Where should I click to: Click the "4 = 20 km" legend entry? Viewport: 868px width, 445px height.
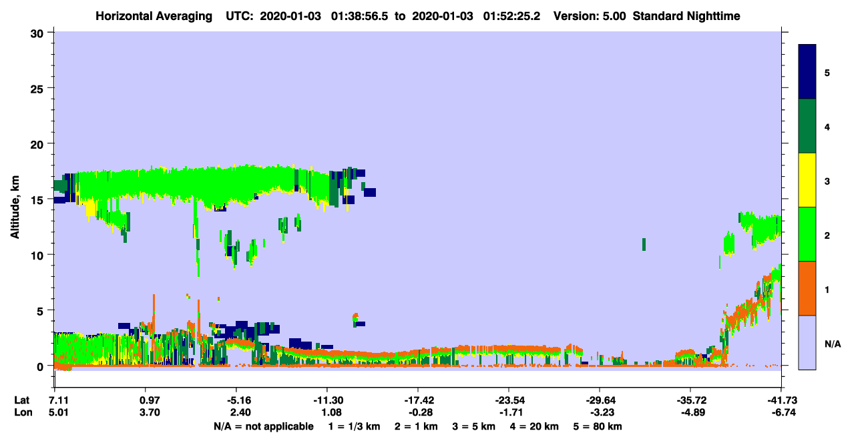pyautogui.click(x=533, y=426)
